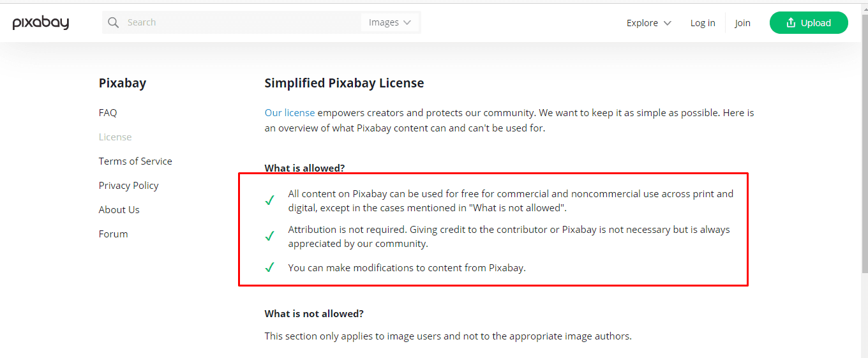Open the Images search type dropdown

click(x=389, y=23)
